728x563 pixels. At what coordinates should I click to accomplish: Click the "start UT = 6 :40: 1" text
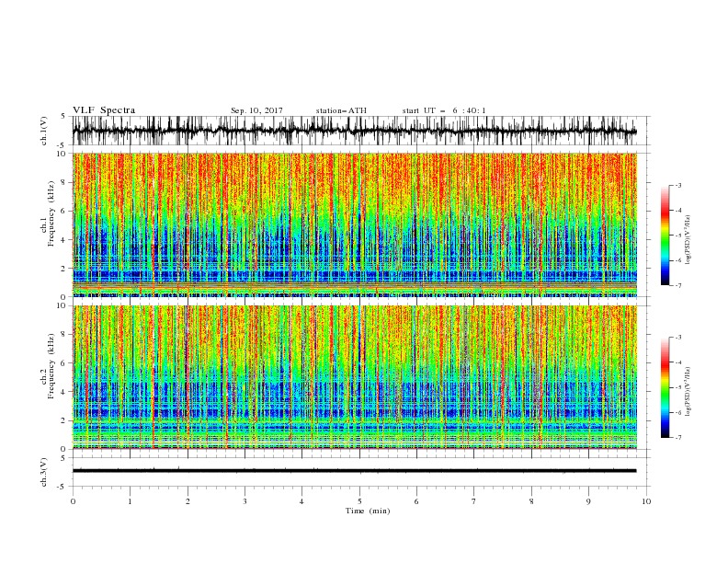[444, 110]
